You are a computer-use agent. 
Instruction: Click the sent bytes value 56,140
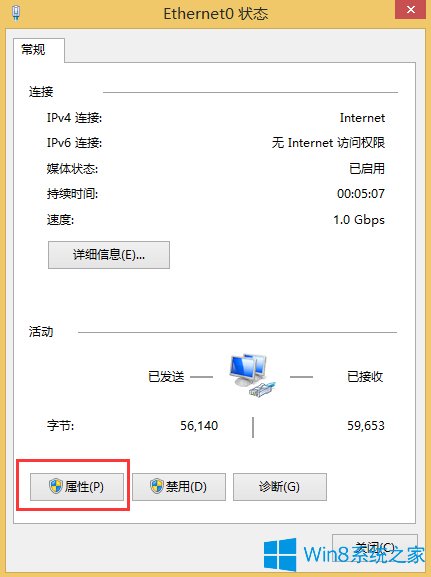click(x=199, y=426)
